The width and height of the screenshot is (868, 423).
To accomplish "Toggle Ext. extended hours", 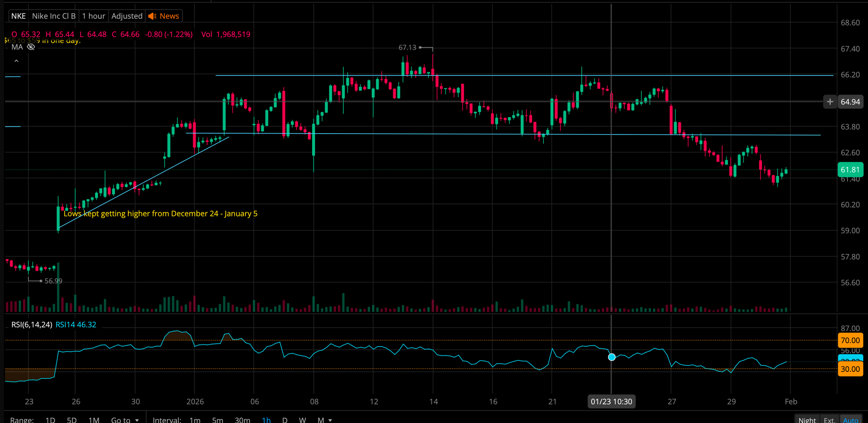I will coord(829,420).
